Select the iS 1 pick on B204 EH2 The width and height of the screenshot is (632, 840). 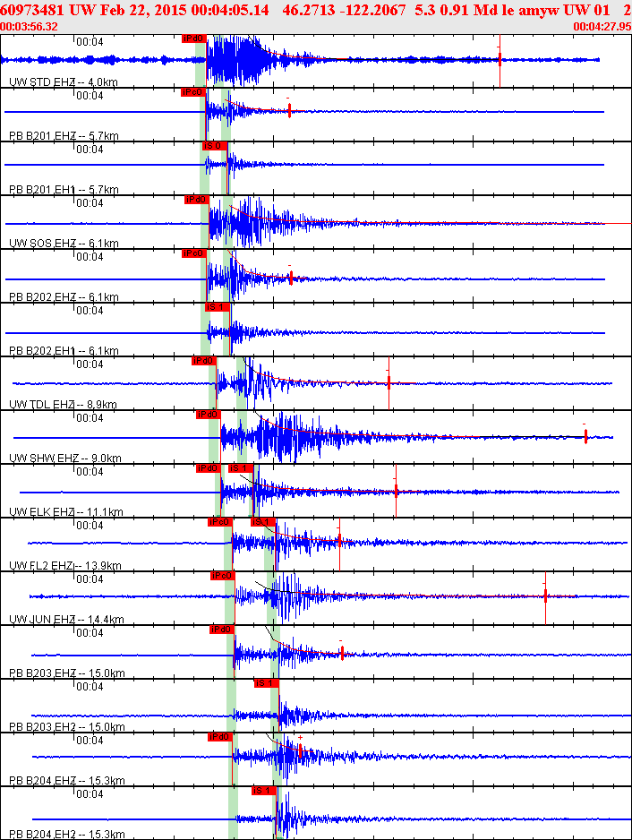[264, 791]
